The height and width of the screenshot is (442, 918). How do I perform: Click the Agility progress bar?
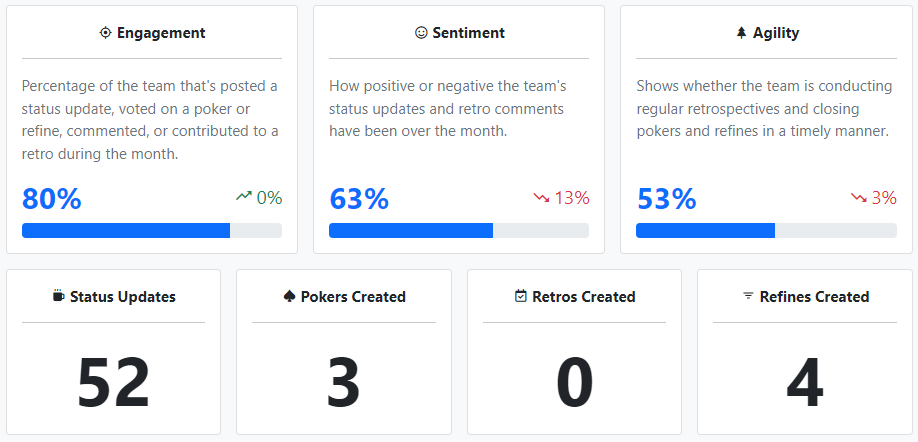(x=766, y=231)
